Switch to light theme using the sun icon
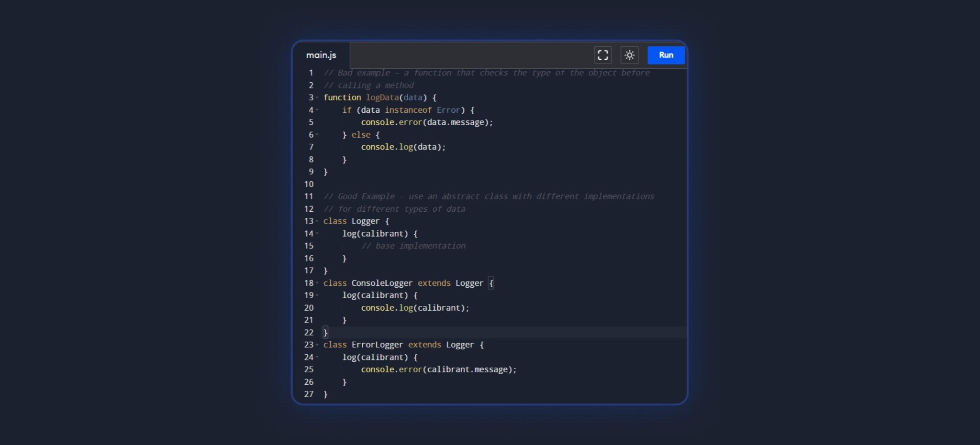 click(x=630, y=55)
